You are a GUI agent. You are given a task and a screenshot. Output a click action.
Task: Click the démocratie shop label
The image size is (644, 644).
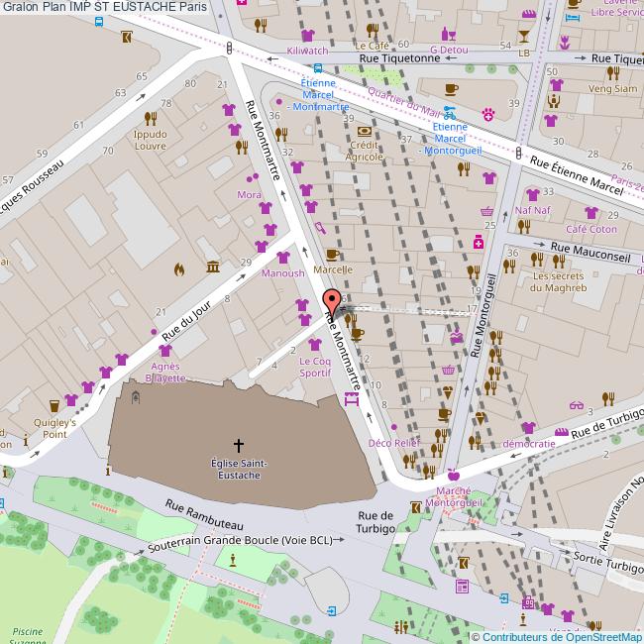click(x=528, y=444)
